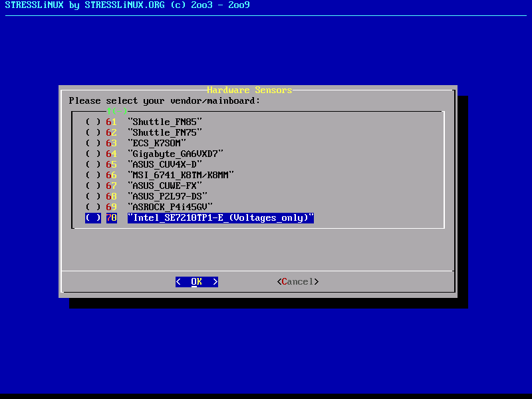Viewport: 532px width, 399px height.
Task: Click the "ASUS_CUV4X-D" text label
Action: 165,164
